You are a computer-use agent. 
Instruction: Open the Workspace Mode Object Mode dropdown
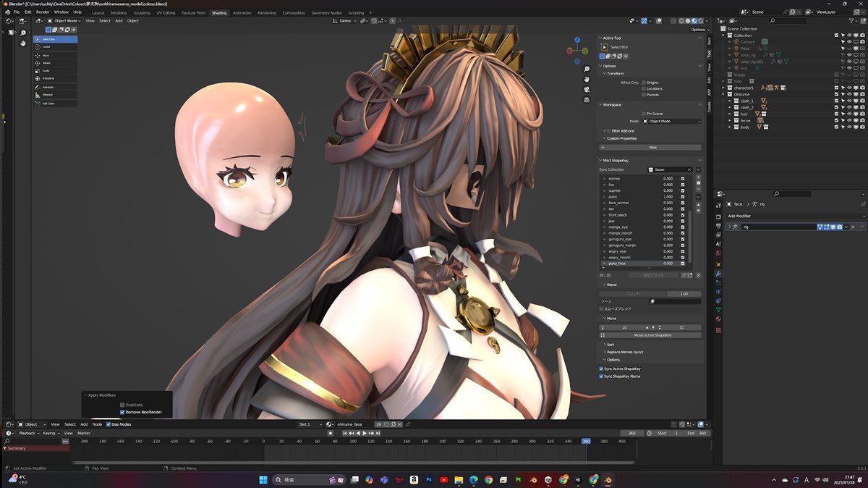(672, 121)
